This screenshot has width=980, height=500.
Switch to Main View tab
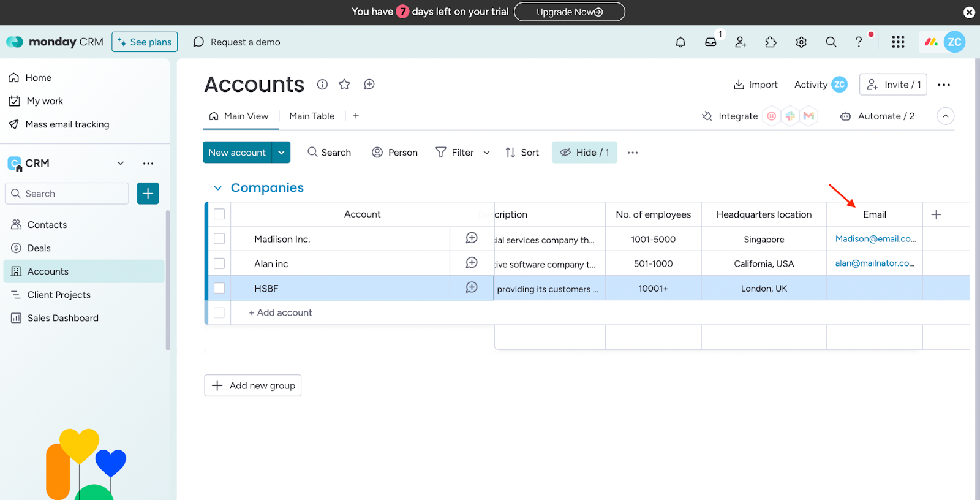pyautogui.click(x=239, y=116)
